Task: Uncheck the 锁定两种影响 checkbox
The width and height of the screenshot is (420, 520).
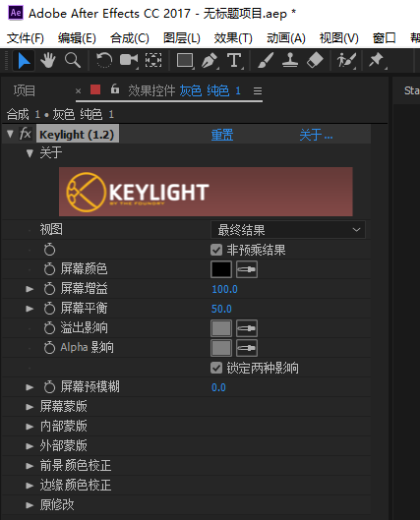Action: point(216,368)
